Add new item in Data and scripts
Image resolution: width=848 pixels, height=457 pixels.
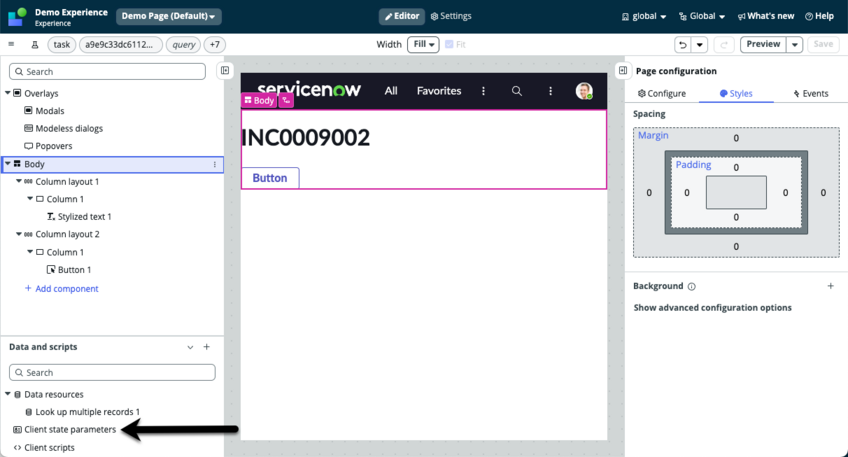[207, 347]
